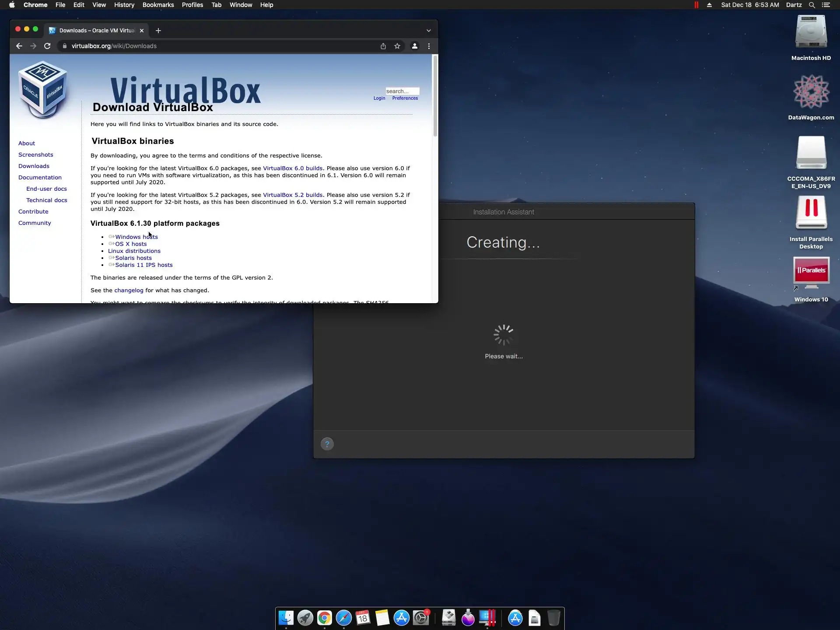Open Chrome three-dot customize menu
Screen dimensions: 840x630
(429, 46)
